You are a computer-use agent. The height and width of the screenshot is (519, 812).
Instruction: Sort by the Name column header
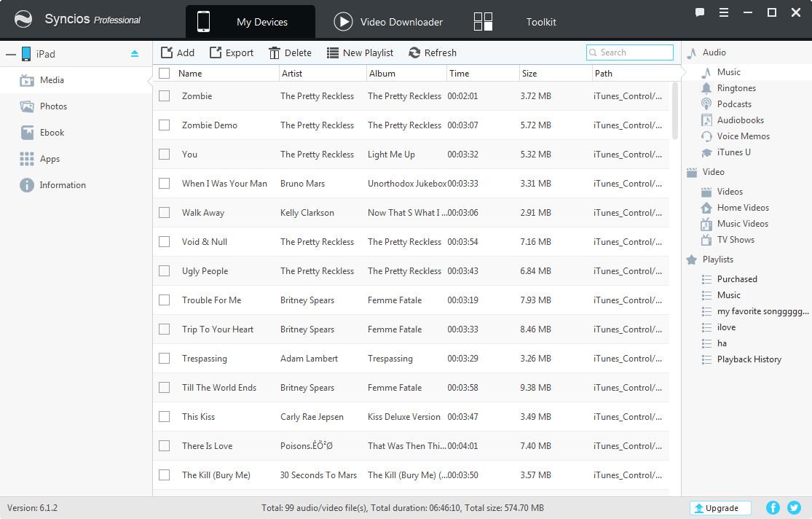click(226, 73)
